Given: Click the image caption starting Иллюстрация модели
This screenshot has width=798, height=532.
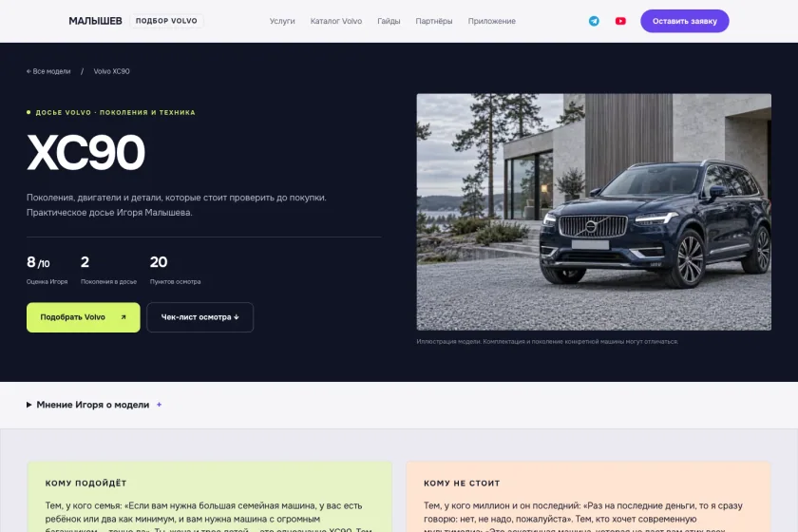Looking at the screenshot, I should coord(547,342).
